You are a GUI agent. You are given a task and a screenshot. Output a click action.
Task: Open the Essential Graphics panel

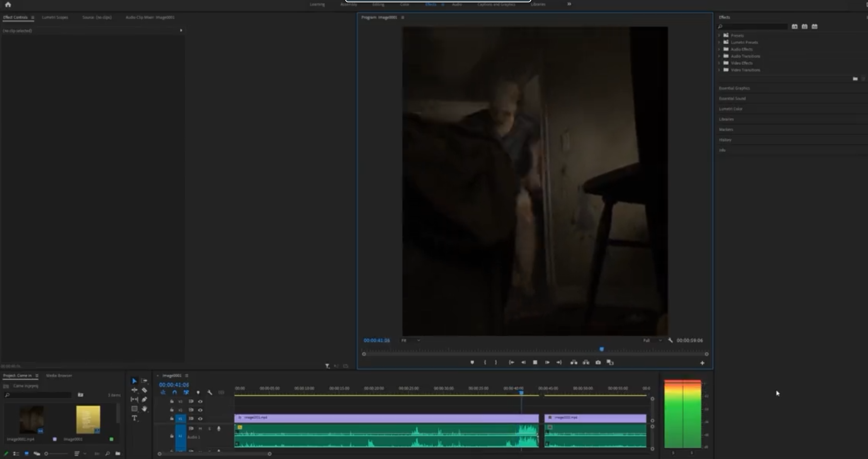(x=734, y=88)
